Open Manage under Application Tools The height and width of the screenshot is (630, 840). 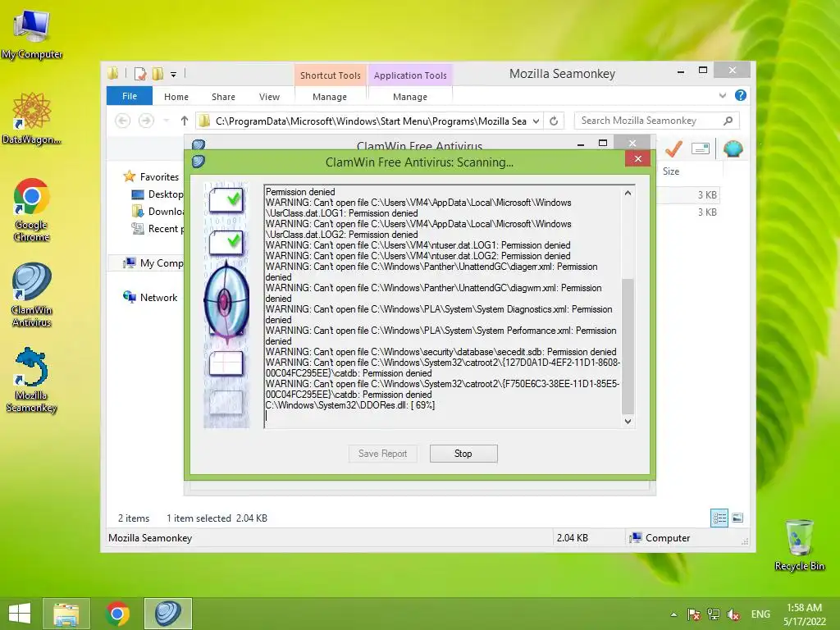pos(410,97)
